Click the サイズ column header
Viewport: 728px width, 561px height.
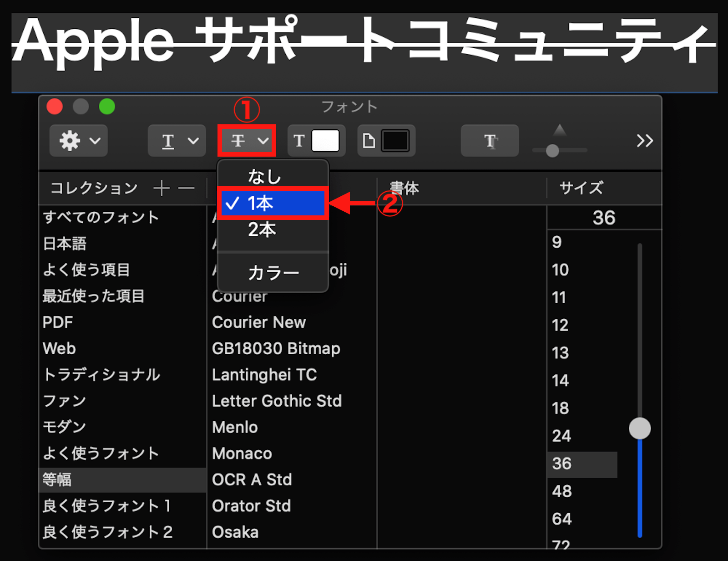[581, 188]
